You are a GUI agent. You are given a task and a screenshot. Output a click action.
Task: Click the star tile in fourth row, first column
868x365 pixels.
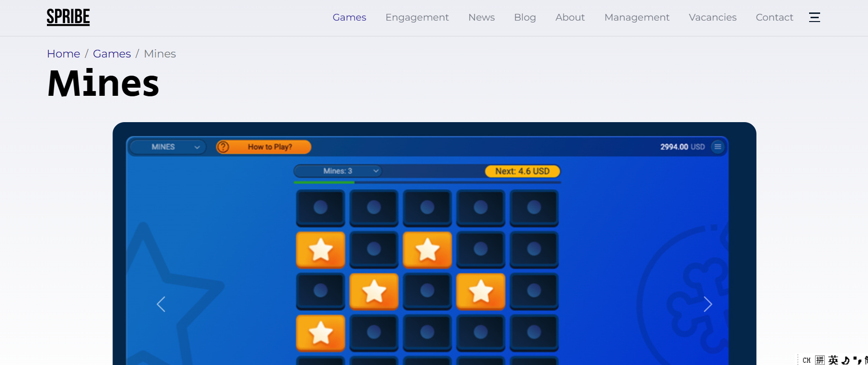click(320, 333)
